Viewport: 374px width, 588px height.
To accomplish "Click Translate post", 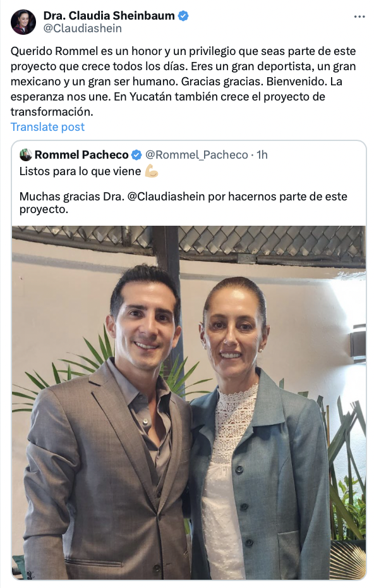I will 47,126.
